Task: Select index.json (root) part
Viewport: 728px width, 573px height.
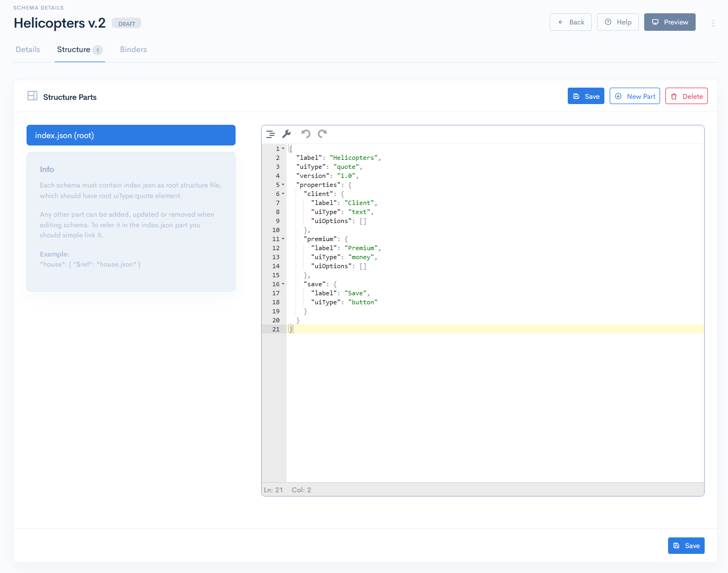Action: coord(131,135)
